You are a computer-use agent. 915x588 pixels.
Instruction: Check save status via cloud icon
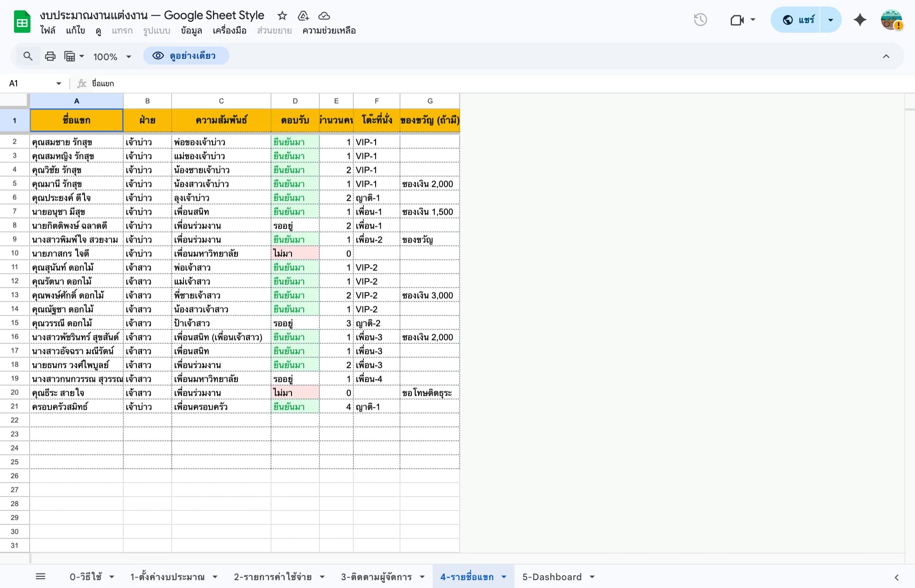[324, 16]
